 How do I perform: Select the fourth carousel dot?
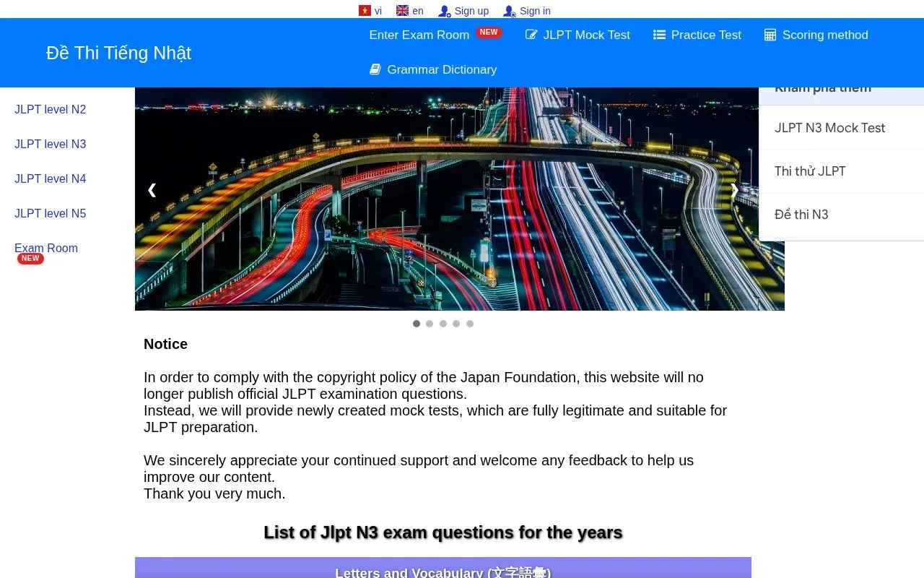[456, 324]
